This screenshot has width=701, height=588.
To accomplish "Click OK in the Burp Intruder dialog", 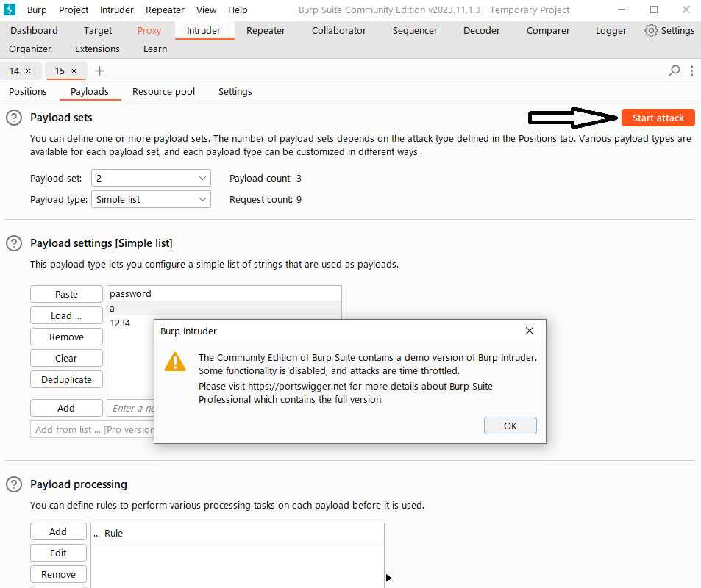I will pos(510,426).
